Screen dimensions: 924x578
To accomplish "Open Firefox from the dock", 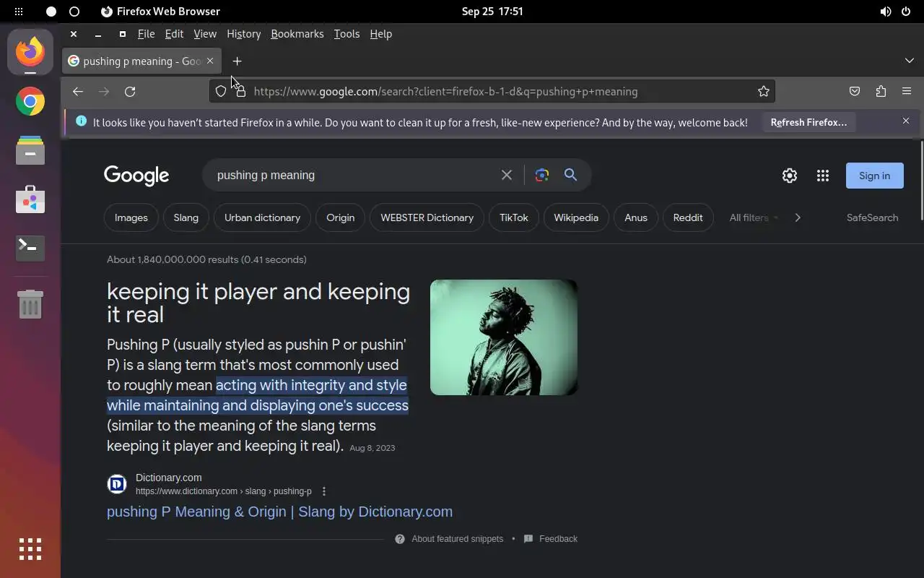I will click(x=30, y=51).
